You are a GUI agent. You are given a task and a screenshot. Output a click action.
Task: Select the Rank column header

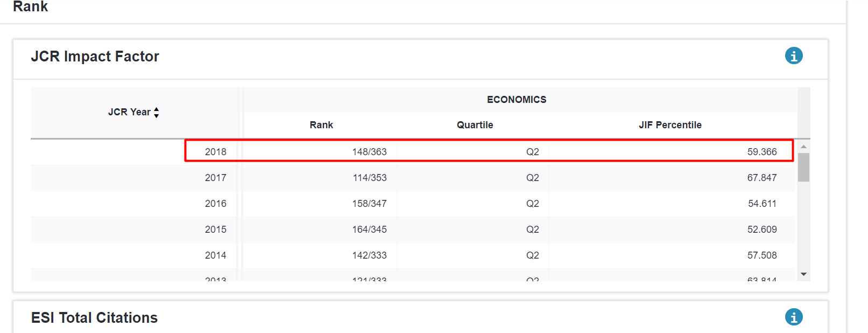pos(321,125)
